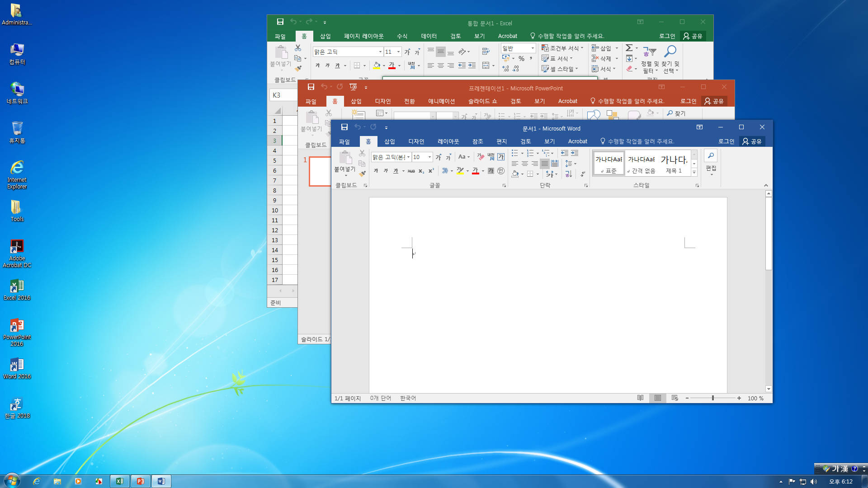The width and height of the screenshot is (868, 488).
Task: Toggle Middle Align in Excel alignment group
Action: tap(441, 52)
